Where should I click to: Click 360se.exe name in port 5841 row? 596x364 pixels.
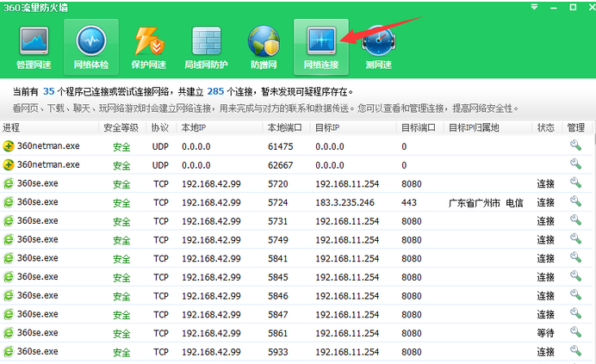(x=38, y=258)
